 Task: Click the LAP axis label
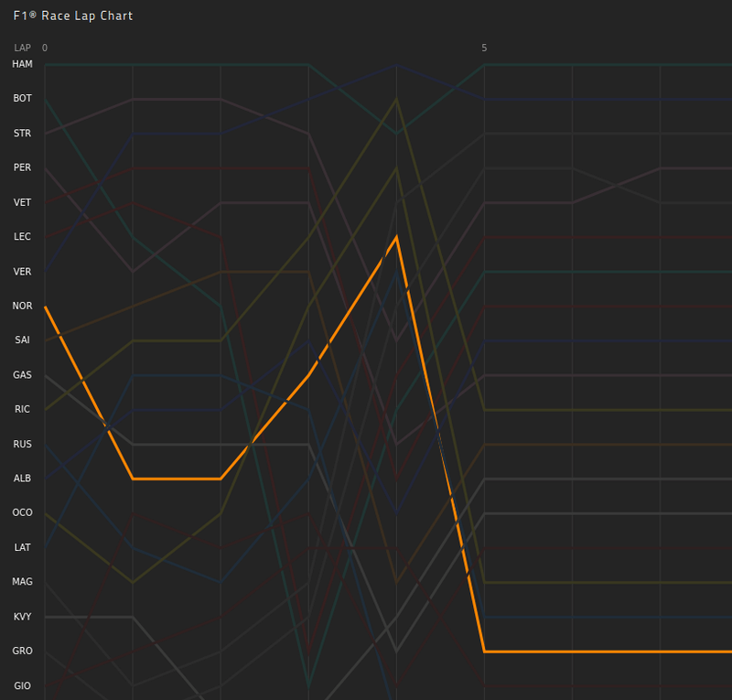coord(22,48)
